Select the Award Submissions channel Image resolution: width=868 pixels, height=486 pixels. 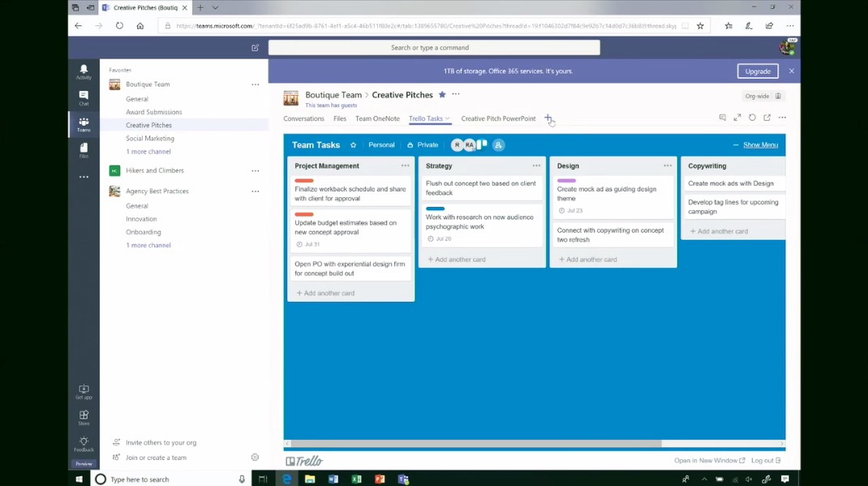point(154,112)
